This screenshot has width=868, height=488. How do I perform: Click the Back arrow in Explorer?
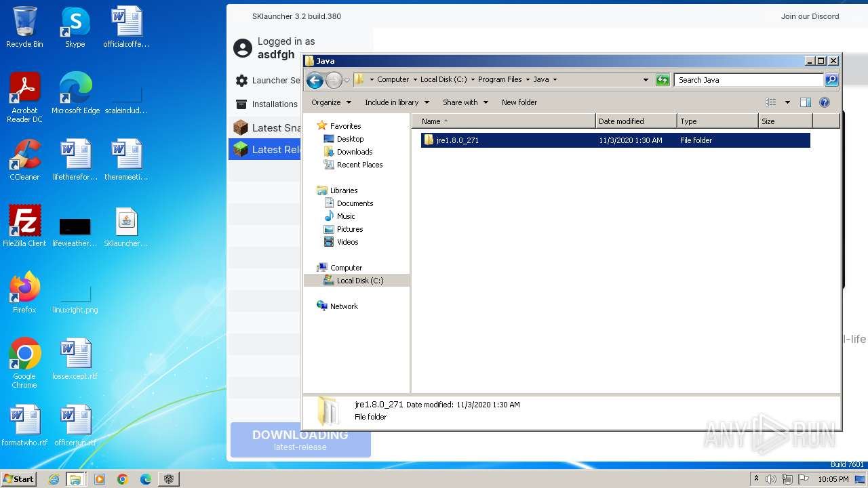tap(315, 81)
